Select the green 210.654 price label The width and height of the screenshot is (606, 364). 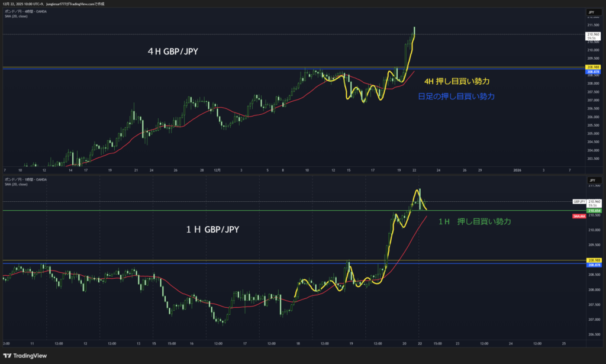pyautogui.click(x=594, y=210)
